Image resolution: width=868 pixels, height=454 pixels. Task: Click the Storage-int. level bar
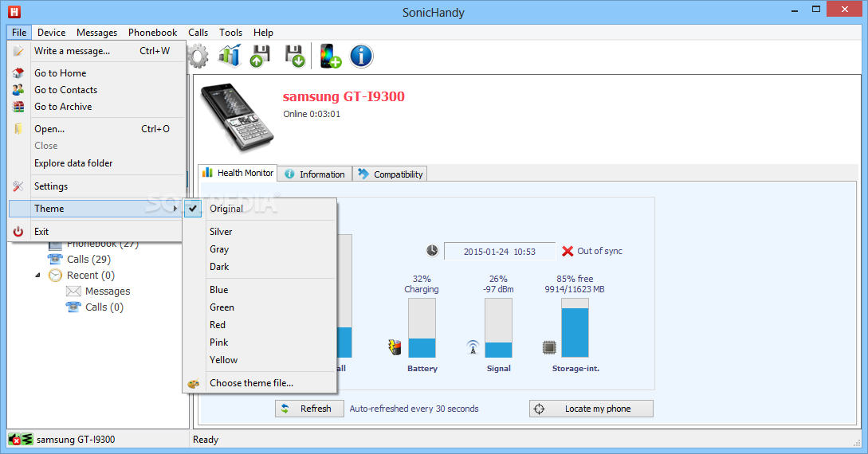575,328
